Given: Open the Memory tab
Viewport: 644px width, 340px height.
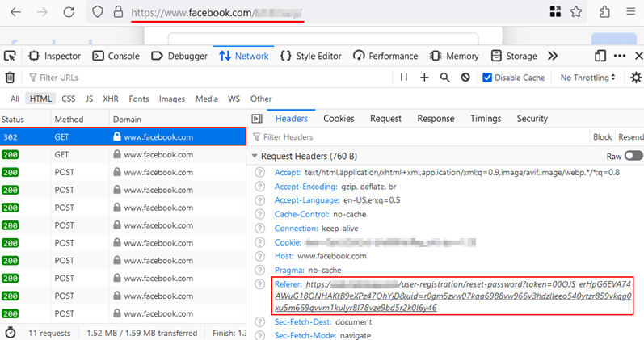Looking at the screenshot, I should (x=454, y=56).
